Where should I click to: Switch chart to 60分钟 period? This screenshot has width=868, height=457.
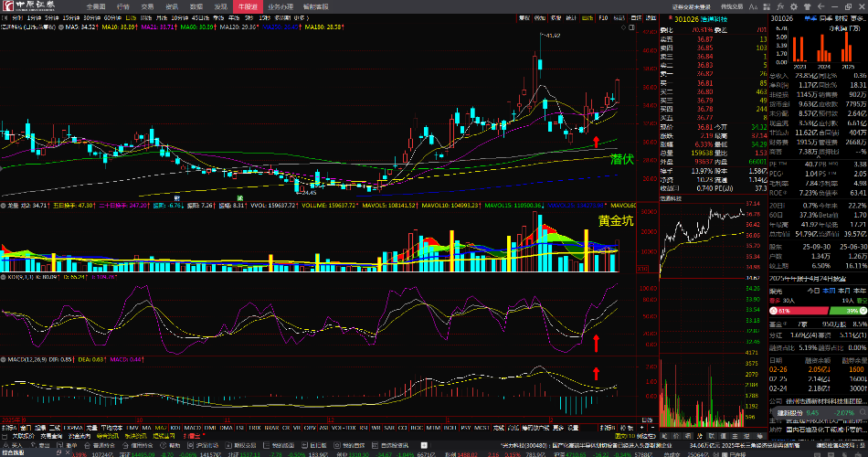(112, 17)
